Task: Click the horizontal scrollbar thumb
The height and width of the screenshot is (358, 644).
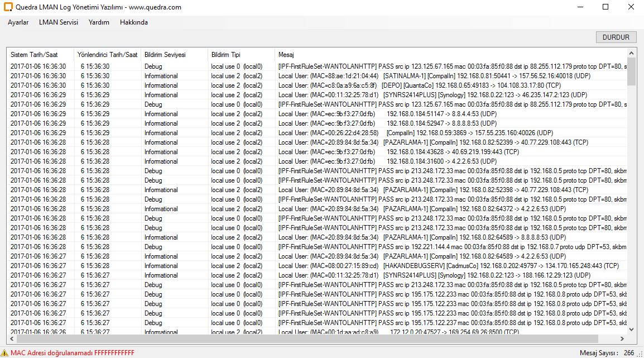Action: pos(307,339)
